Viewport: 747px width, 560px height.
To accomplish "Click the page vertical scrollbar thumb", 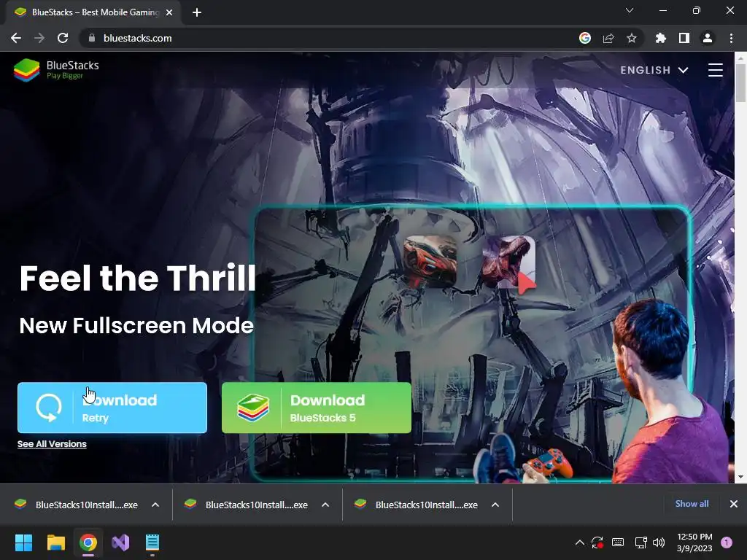I will (x=740, y=83).
